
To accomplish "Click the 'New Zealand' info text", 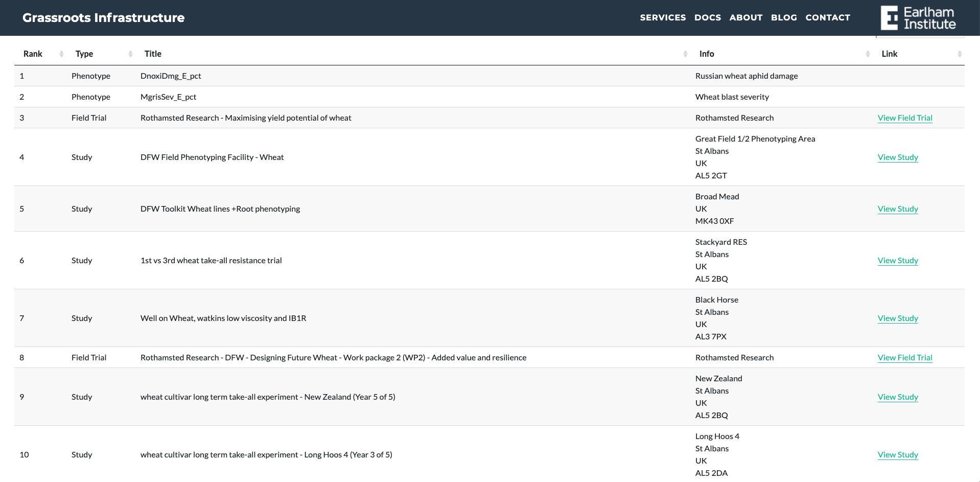I will [719, 378].
